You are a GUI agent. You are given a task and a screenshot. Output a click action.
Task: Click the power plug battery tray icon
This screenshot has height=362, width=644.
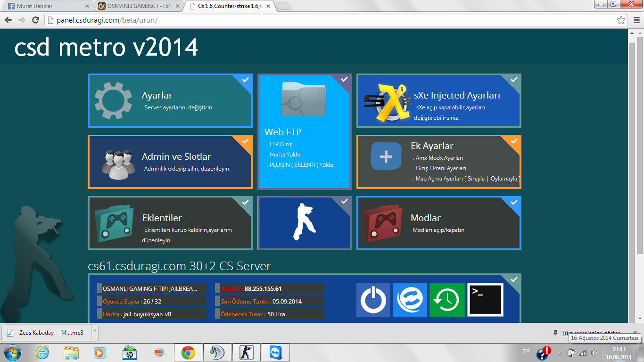(x=571, y=353)
